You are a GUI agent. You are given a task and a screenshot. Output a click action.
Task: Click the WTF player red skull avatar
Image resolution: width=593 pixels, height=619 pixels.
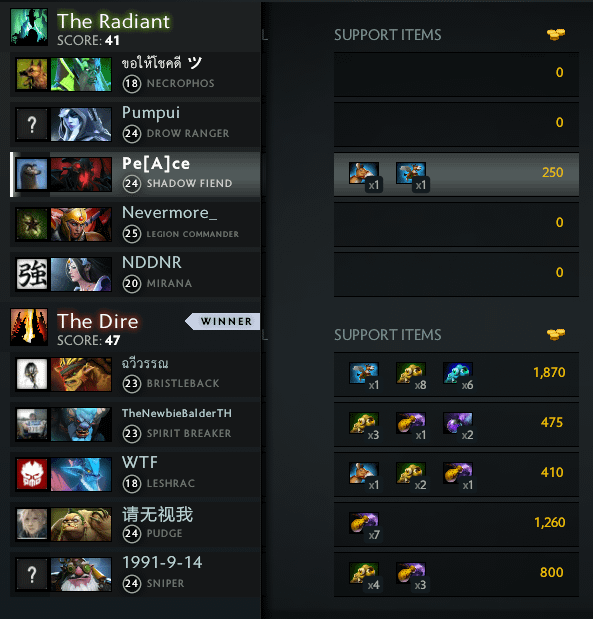click(x=32, y=475)
